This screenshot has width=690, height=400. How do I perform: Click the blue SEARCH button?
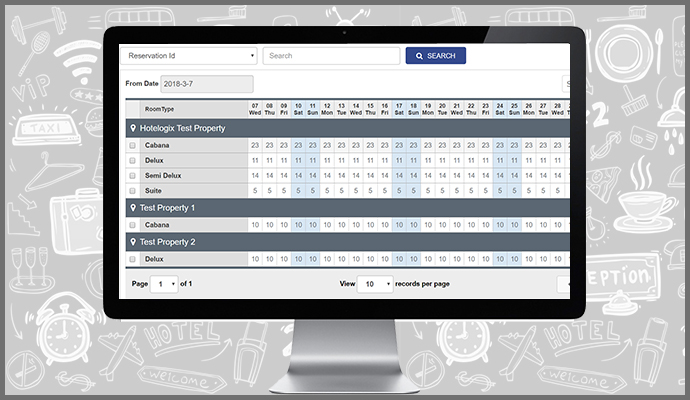(436, 56)
